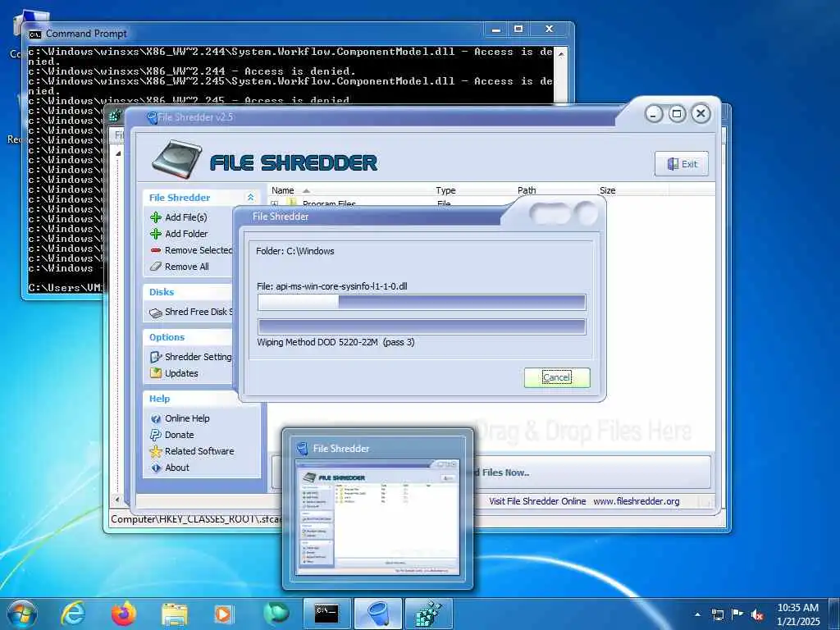The image size is (840, 630).
Task: Click the Online Help label
Action: pos(187,419)
